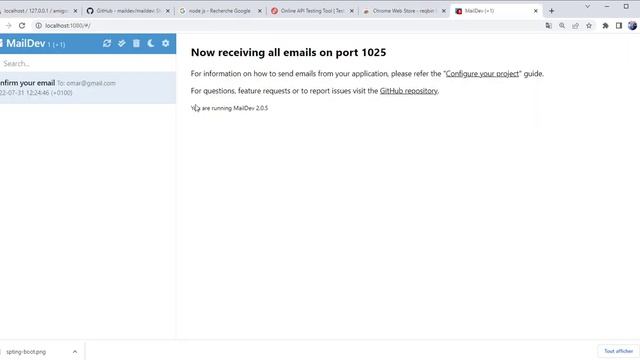Switch to the Online API Testing Tool tab
Viewport: 640px width, 360px height.
click(311, 11)
